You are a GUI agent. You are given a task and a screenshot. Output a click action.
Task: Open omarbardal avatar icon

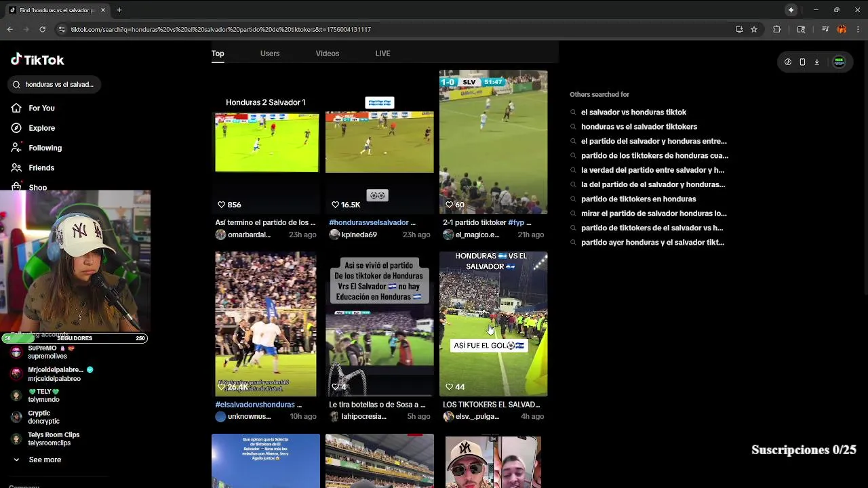click(x=220, y=235)
